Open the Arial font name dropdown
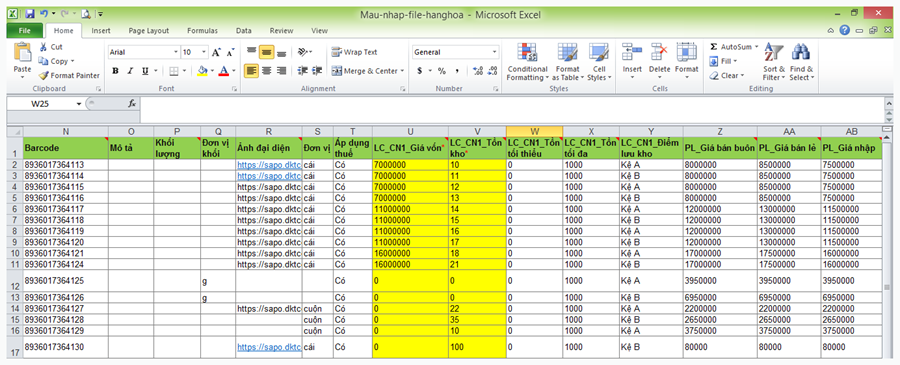The width and height of the screenshot is (900, 365). [x=176, y=52]
